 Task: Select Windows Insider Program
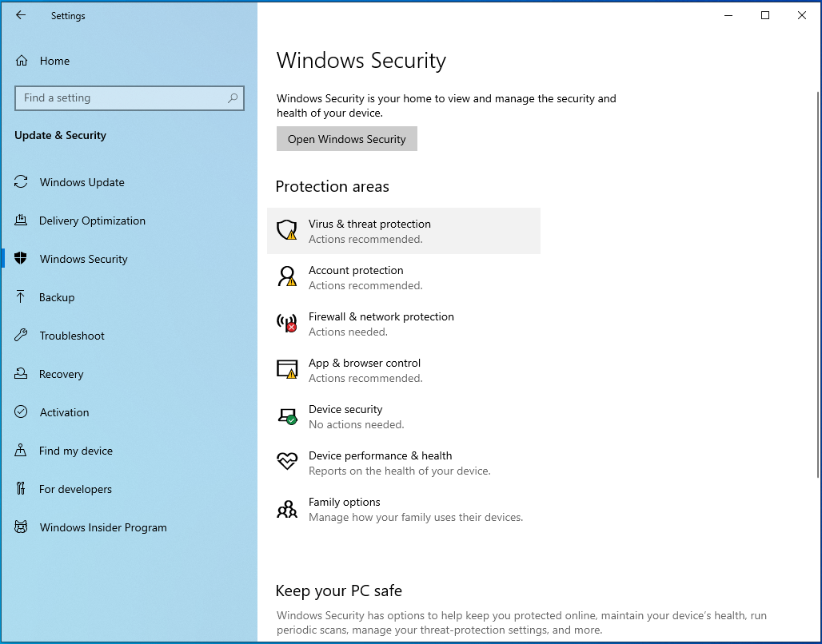coord(103,527)
